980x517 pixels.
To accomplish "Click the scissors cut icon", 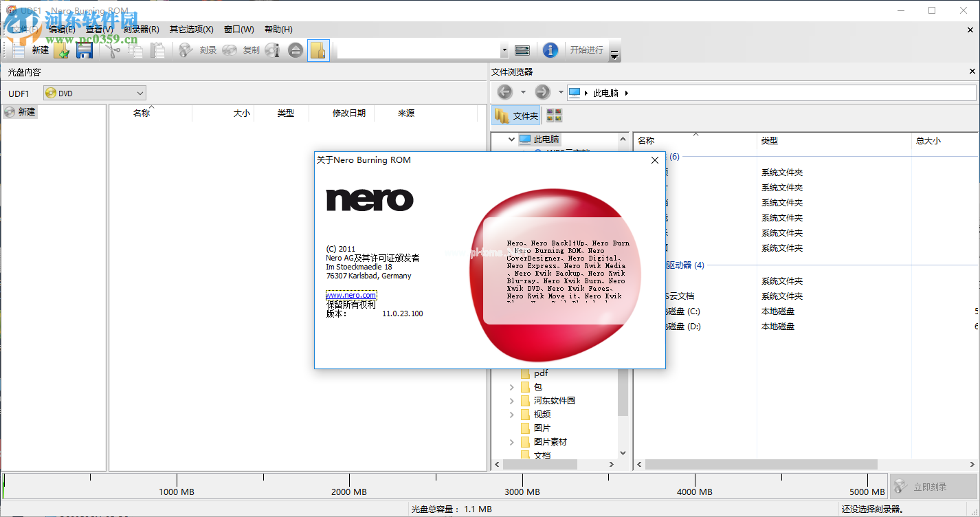I will 114,50.
